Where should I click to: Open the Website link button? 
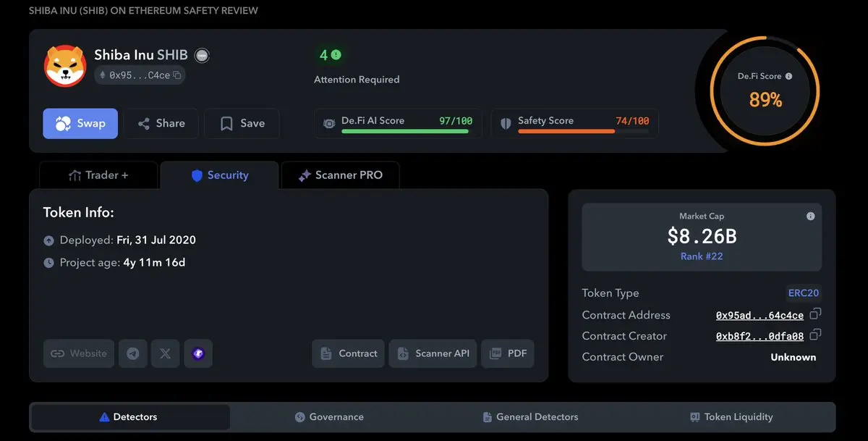79,353
